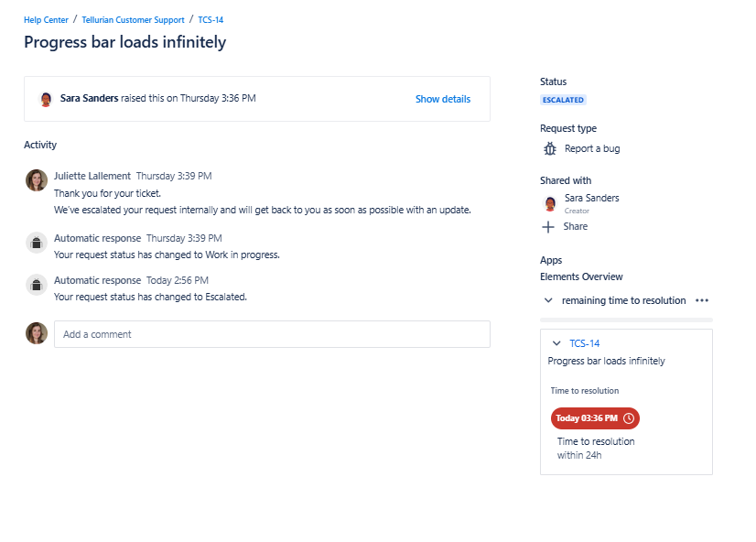Viewport: 756px width, 542px height.
Task: Click the clock icon in the red badge
Action: (629, 417)
